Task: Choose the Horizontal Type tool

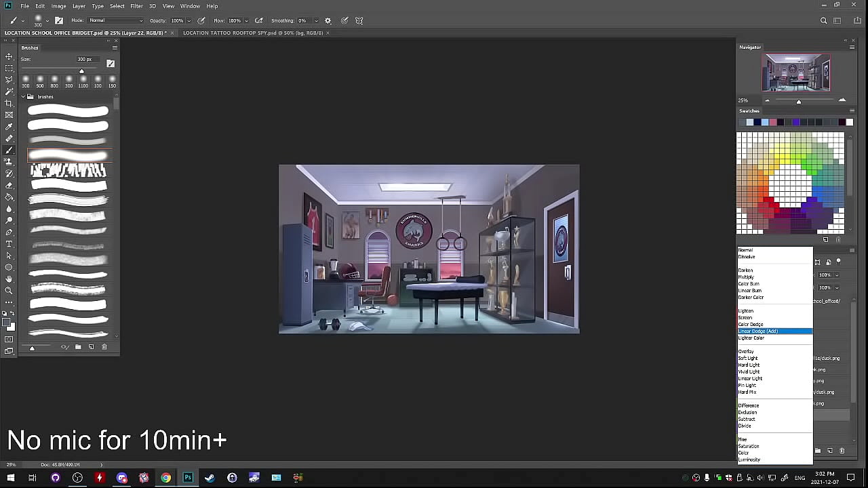Action: 9,244
